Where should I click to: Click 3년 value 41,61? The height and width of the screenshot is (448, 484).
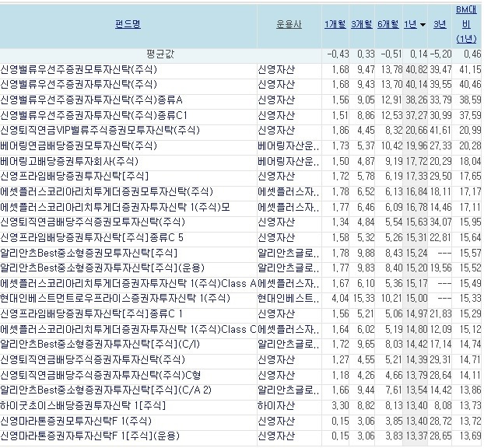(440, 131)
